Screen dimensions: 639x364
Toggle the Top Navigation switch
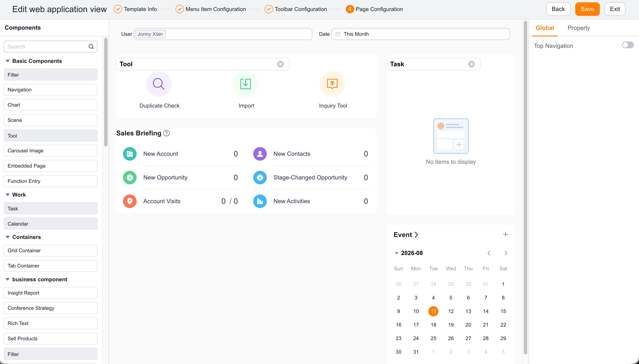pos(628,45)
